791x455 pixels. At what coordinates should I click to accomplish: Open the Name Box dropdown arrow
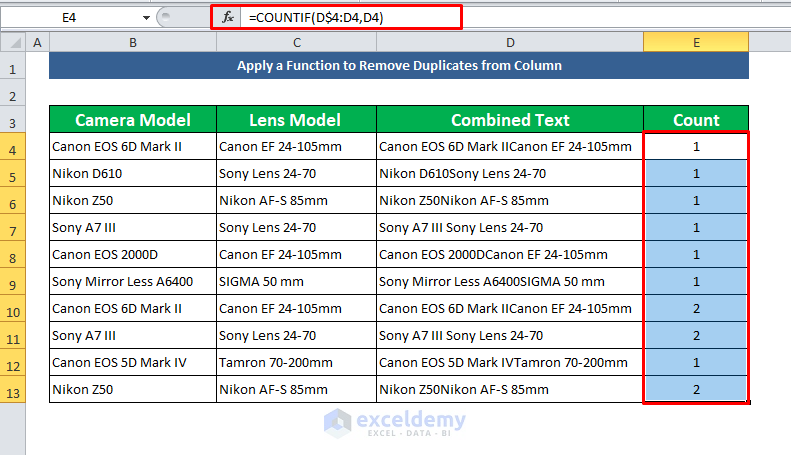click(x=146, y=18)
